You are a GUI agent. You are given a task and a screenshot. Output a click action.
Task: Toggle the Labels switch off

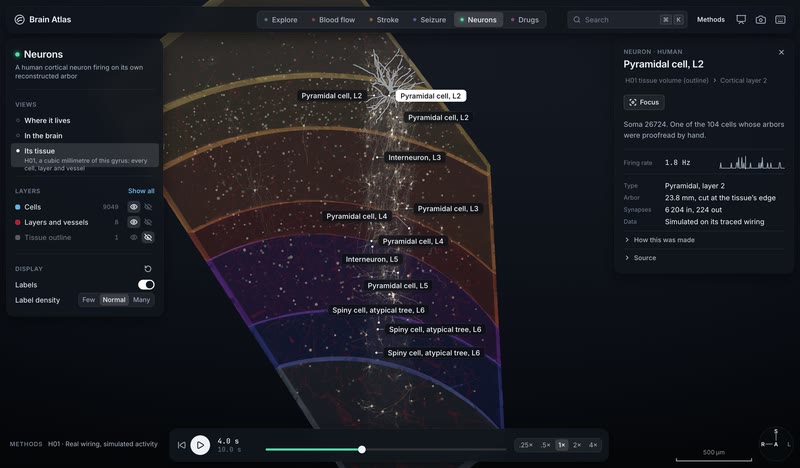(x=146, y=285)
